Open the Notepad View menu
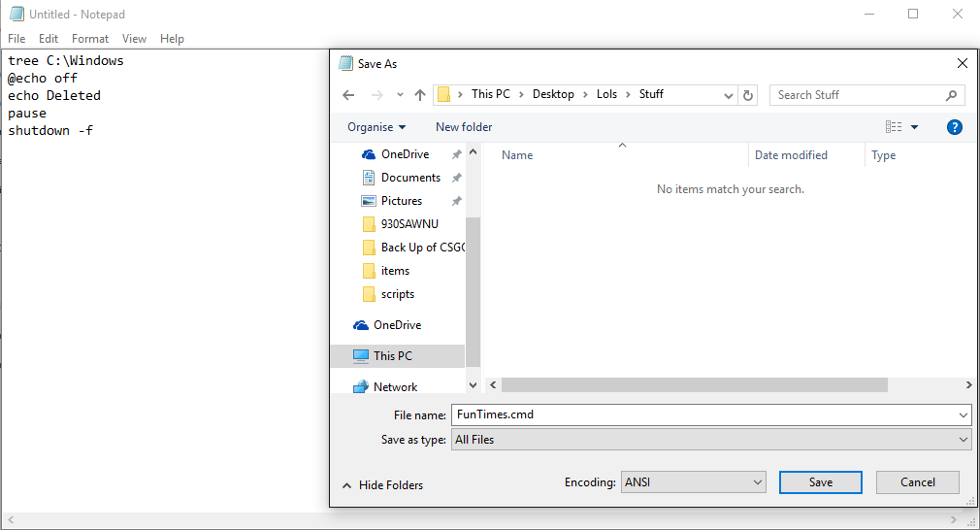Viewport: 980px width, 530px height. pyautogui.click(x=134, y=39)
